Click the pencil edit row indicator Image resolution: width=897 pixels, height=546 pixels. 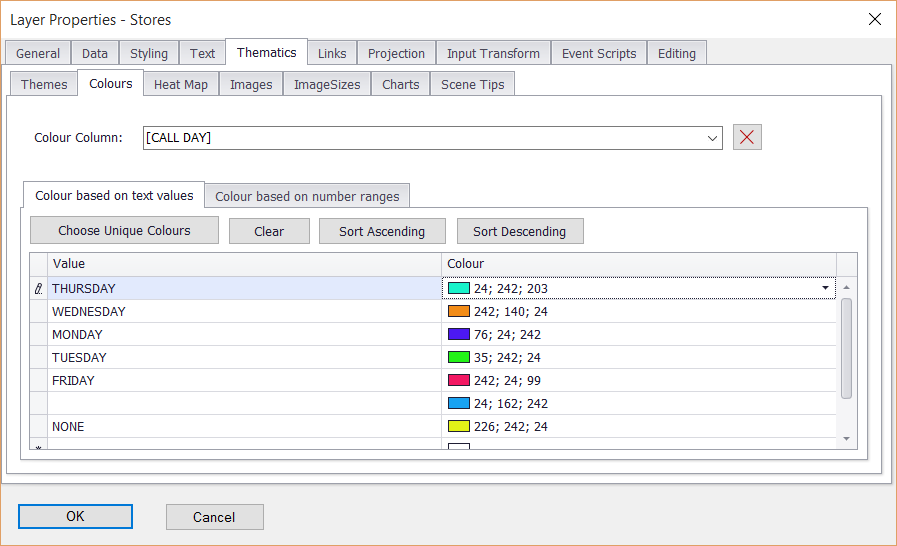tap(39, 289)
